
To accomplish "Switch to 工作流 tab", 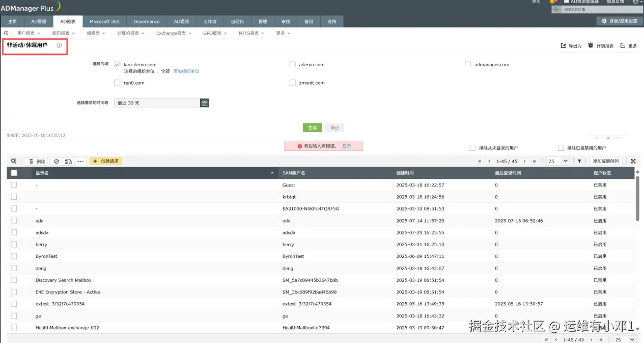I will pyautogui.click(x=210, y=21).
